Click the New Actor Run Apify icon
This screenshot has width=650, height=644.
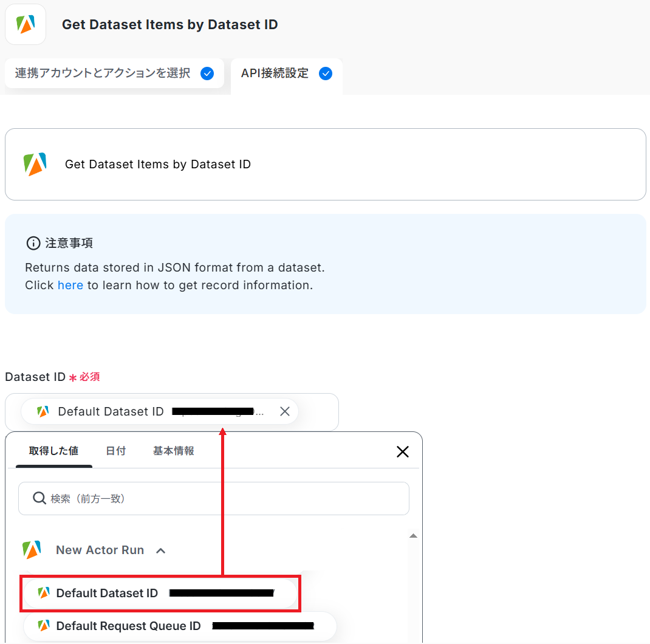tap(32, 550)
